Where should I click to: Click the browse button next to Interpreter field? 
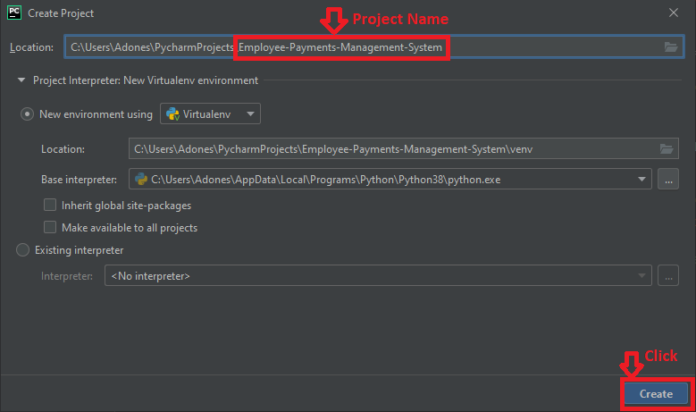pos(668,276)
